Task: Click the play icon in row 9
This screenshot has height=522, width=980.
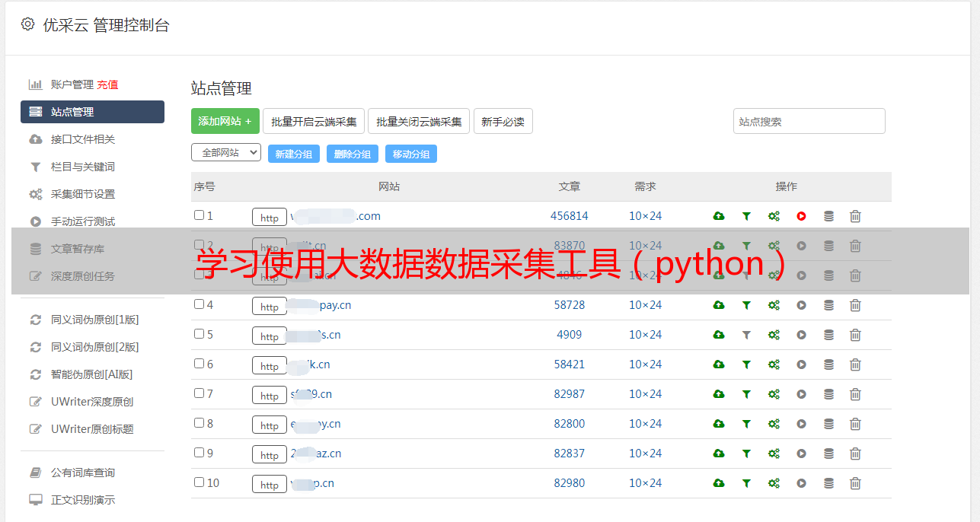Action: (801, 454)
